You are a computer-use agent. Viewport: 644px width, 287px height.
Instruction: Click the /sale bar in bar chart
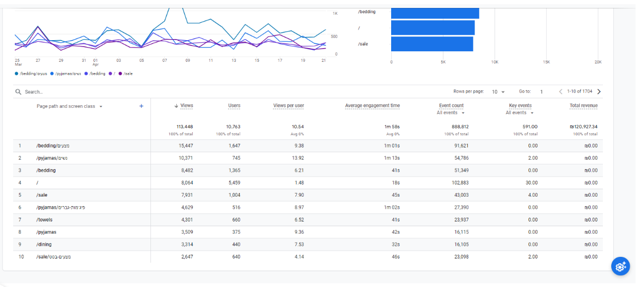pos(432,44)
